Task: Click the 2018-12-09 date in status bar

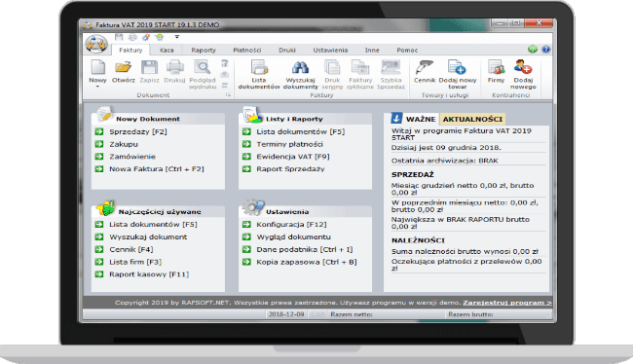Action: point(286,314)
